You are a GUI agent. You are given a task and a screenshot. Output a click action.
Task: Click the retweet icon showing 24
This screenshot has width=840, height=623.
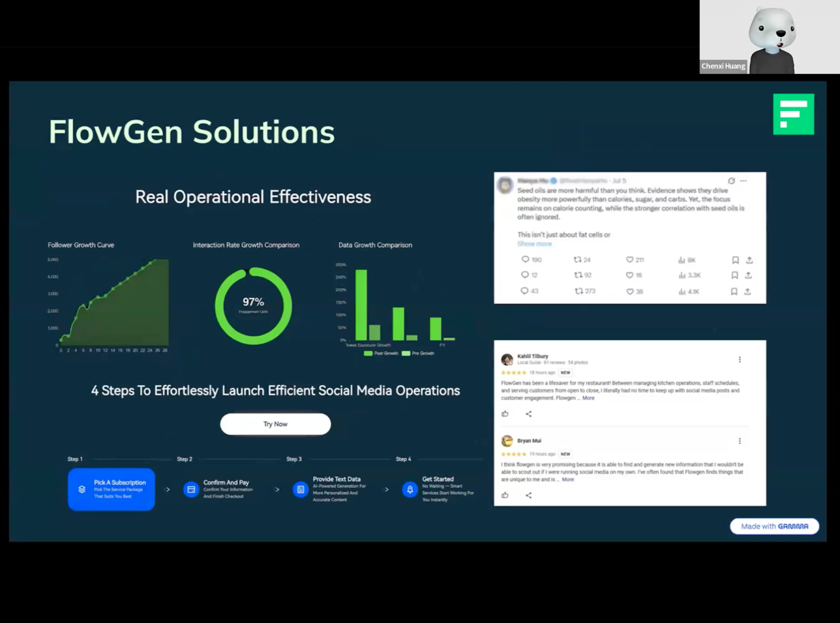click(x=577, y=259)
